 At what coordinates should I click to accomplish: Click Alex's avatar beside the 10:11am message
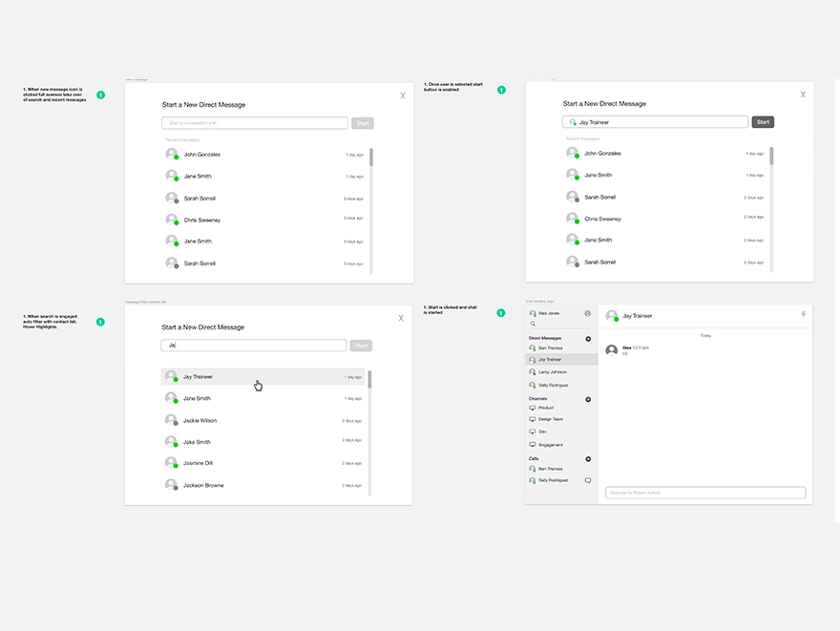[x=611, y=350]
